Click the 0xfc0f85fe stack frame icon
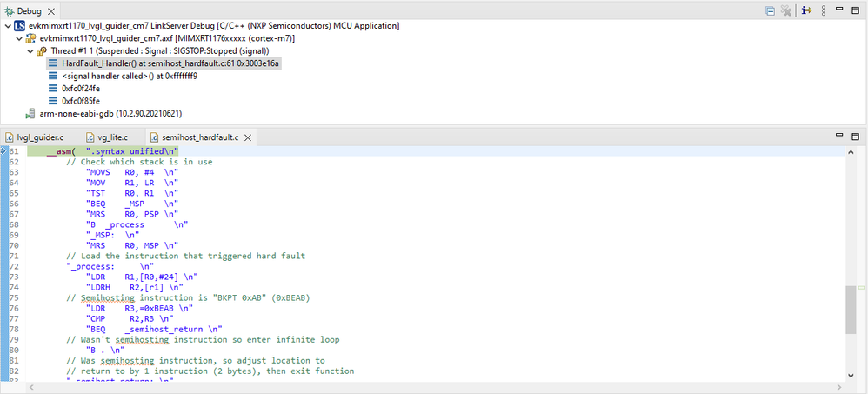868x394 pixels. 53,101
